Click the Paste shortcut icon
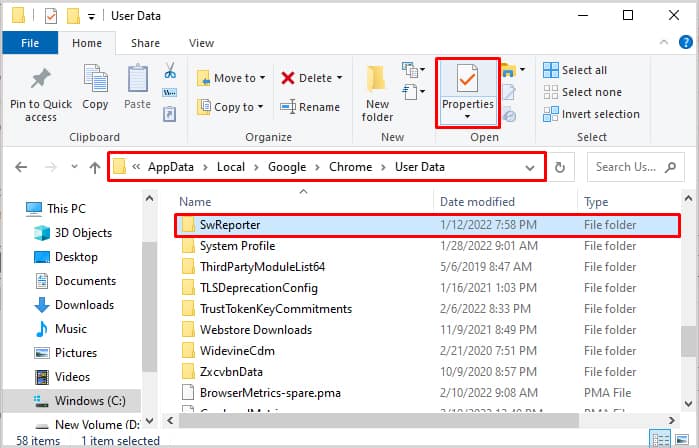 tap(169, 114)
